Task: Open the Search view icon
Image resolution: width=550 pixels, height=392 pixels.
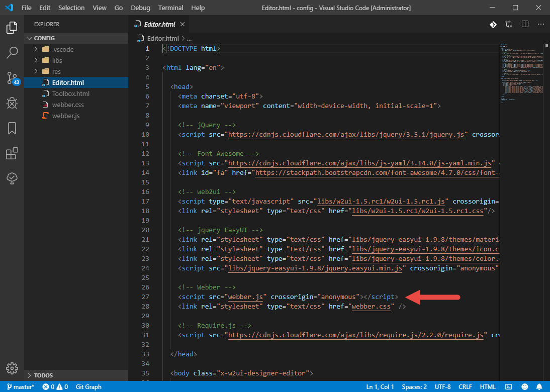Action: click(x=12, y=53)
